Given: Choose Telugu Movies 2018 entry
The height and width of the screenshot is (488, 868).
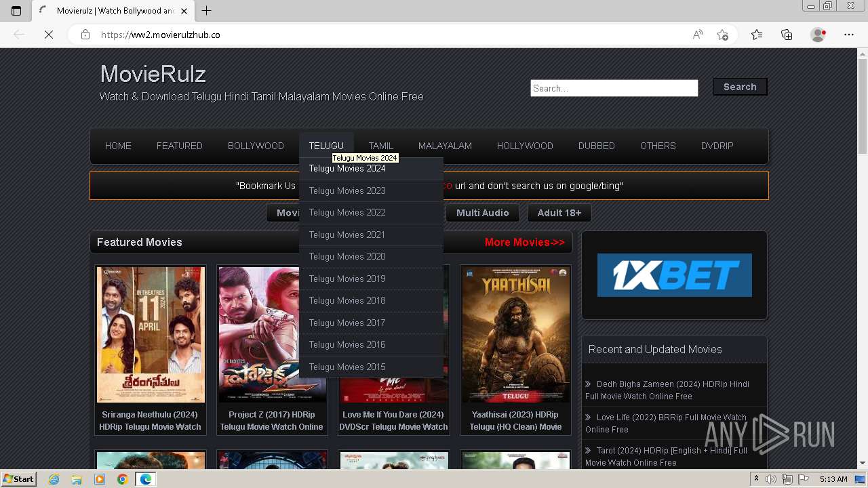Looking at the screenshot, I should 371,301.
